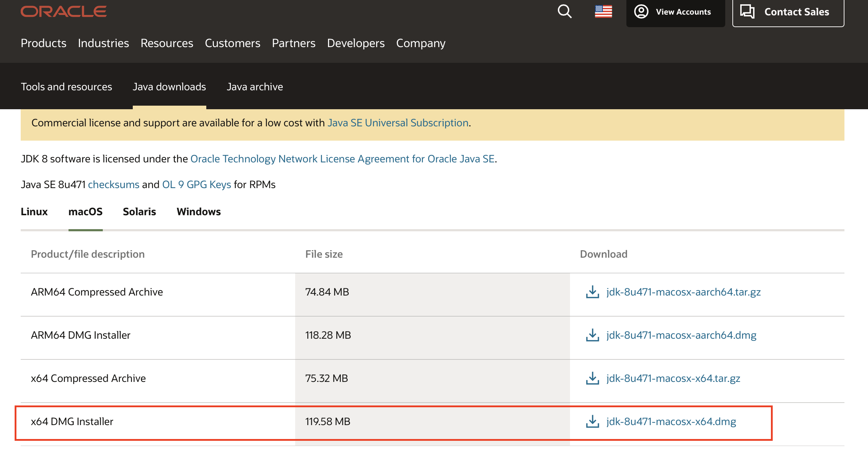Click the Contact Sales button
Image resolution: width=868 pixels, height=459 pixels.
(788, 12)
